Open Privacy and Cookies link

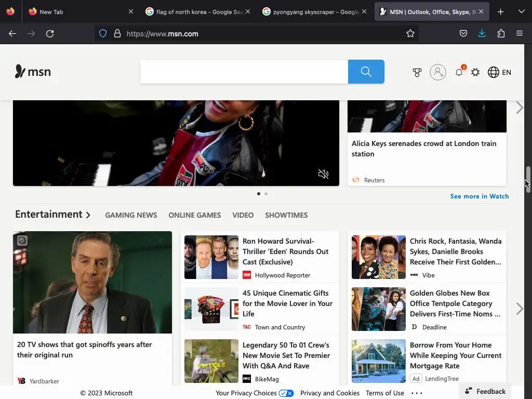pos(330,393)
